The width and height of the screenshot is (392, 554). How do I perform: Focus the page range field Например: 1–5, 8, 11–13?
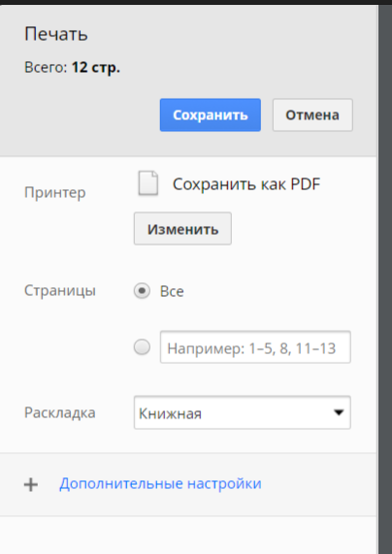click(x=255, y=347)
